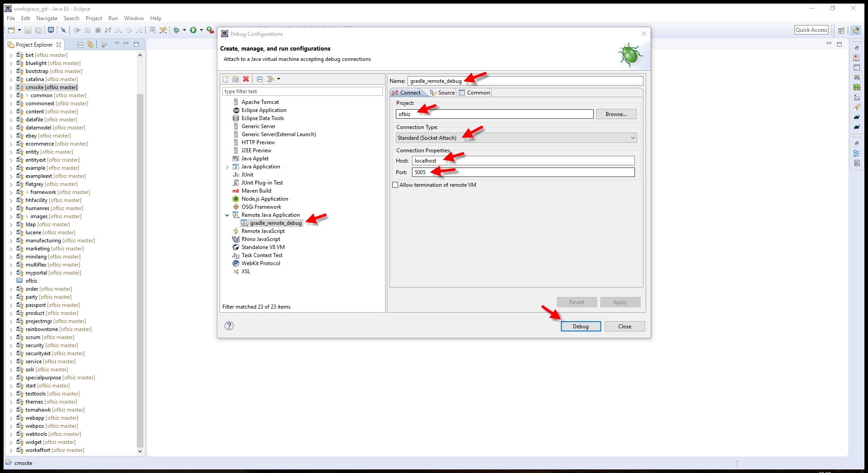Click the Apply button
The image size is (868, 473).
620,302
